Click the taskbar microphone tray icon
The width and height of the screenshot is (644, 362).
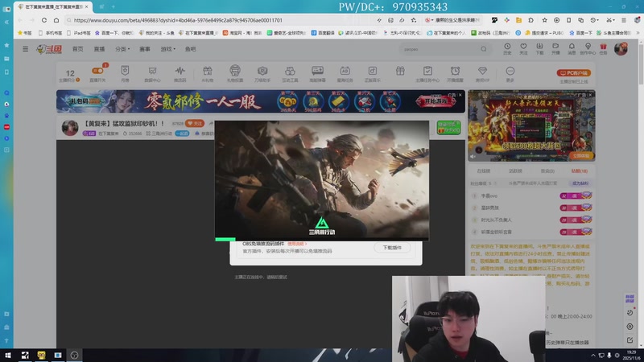pos(609,355)
